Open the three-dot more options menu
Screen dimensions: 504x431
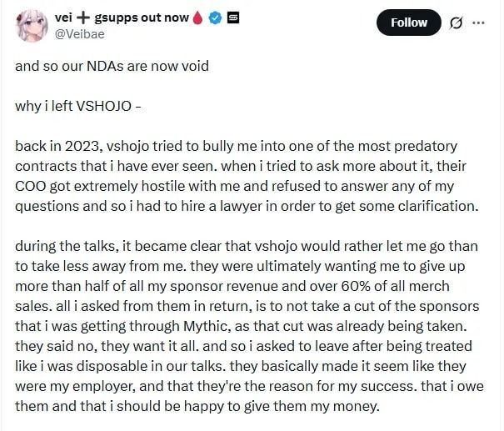click(x=478, y=23)
